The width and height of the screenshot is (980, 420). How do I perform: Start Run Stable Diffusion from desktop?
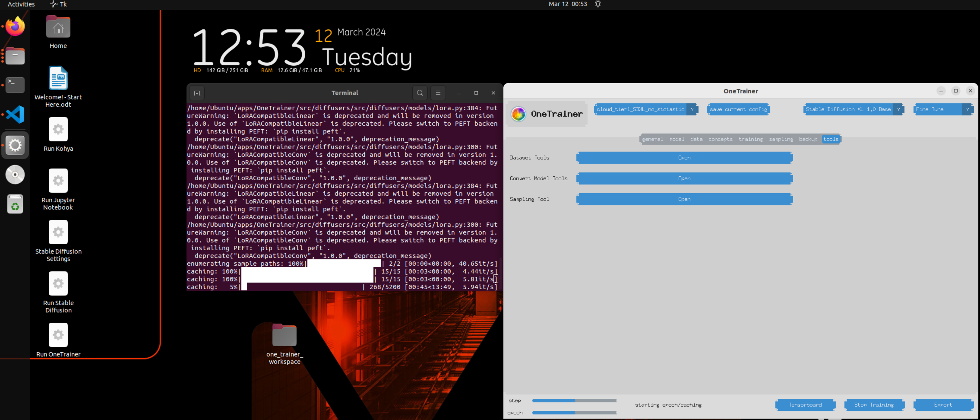58,283
